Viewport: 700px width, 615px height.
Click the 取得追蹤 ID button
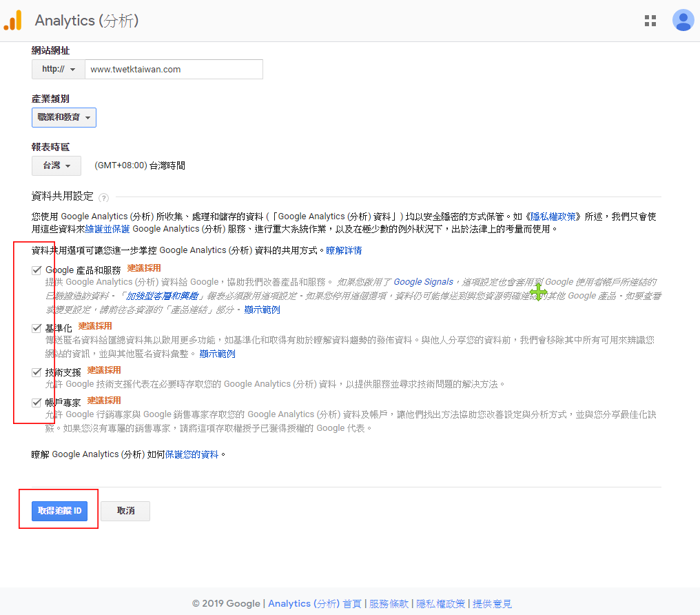pyautogui.click(x=59, y=511)
